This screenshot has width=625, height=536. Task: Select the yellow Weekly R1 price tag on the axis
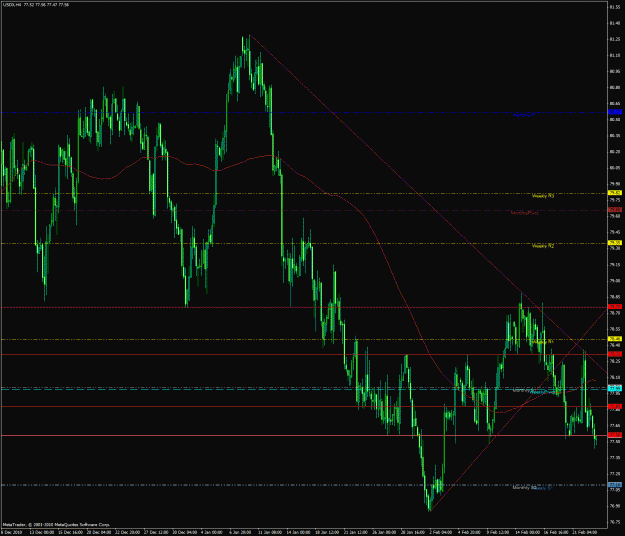click(615, 339)
